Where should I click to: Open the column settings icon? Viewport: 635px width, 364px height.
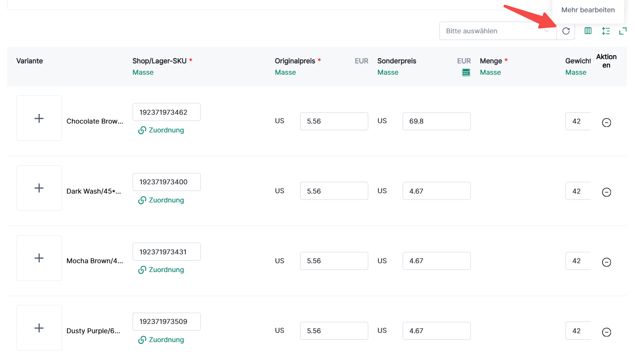pos(588,31)
